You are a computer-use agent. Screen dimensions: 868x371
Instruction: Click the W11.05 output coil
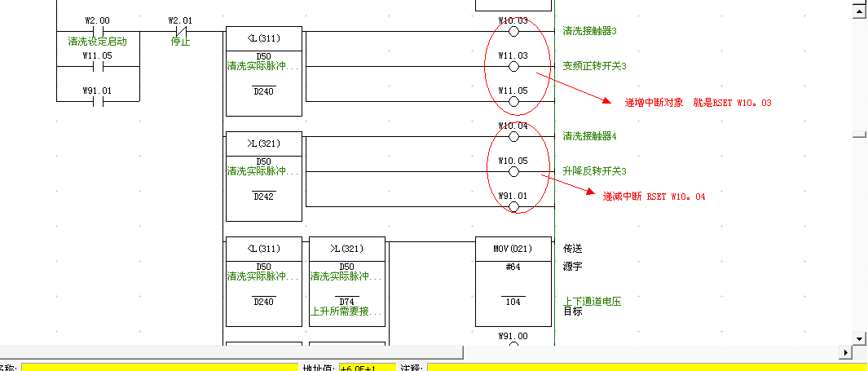(x=513, y=102)
